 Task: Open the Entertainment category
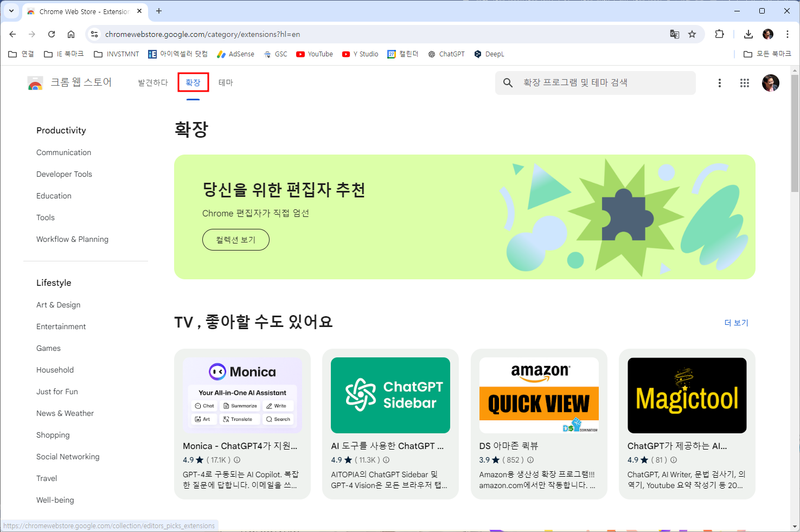pyautogui.click(x=61, y=326)
